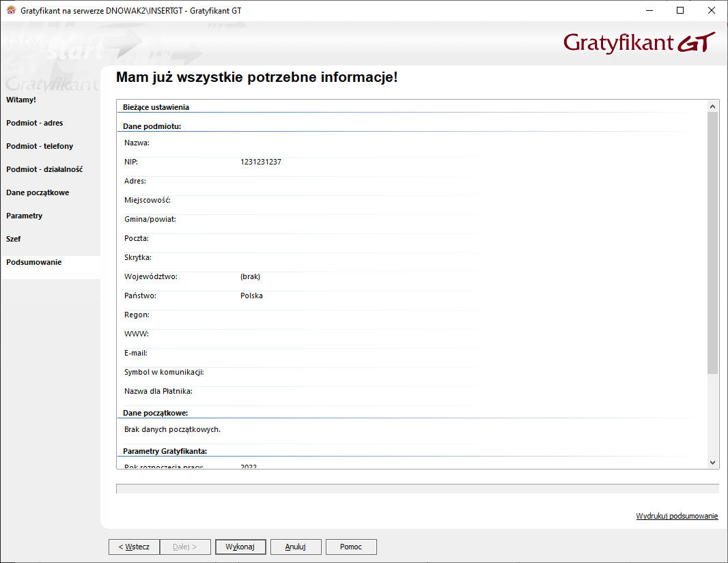This screenshot has height=563, width=728.
Task: Open Pomoc help button
Action: point(350,547)
